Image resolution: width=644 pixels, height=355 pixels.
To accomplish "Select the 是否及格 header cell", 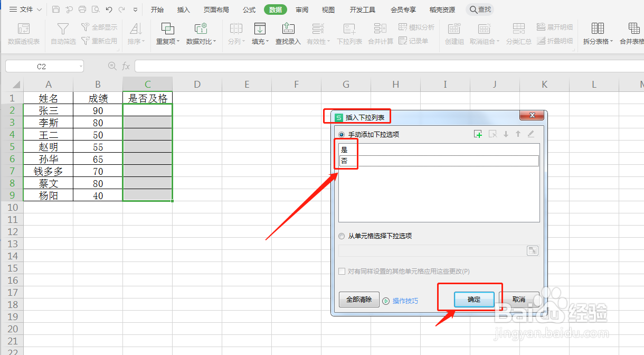I will 148,98.
